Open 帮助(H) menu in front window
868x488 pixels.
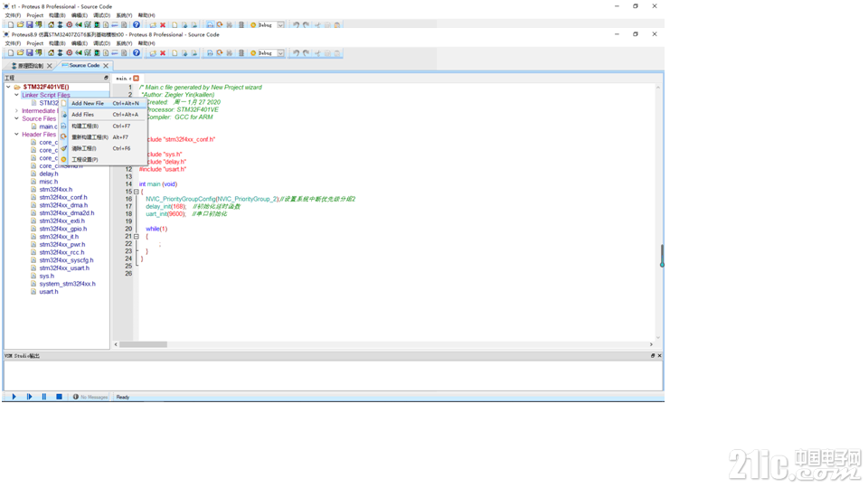pos(146,43)
